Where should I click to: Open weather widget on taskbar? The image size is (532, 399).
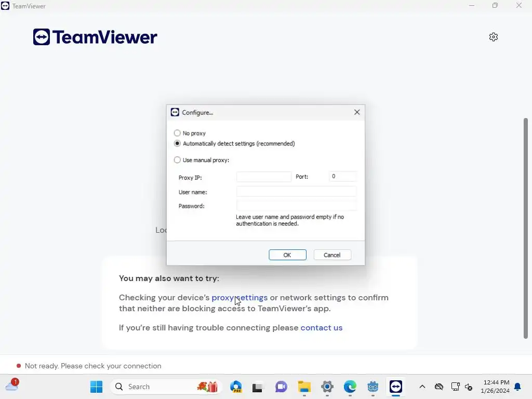12,385
